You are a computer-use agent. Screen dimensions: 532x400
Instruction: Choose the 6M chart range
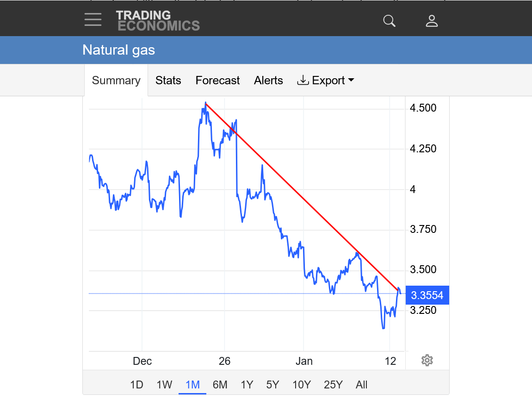pos(220,385)
